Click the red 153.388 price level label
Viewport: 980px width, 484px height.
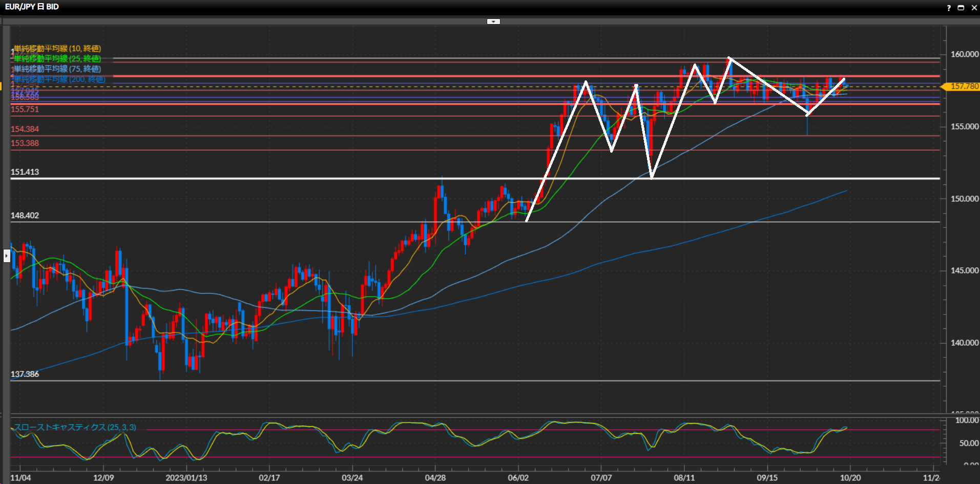(x=25, y=143)
